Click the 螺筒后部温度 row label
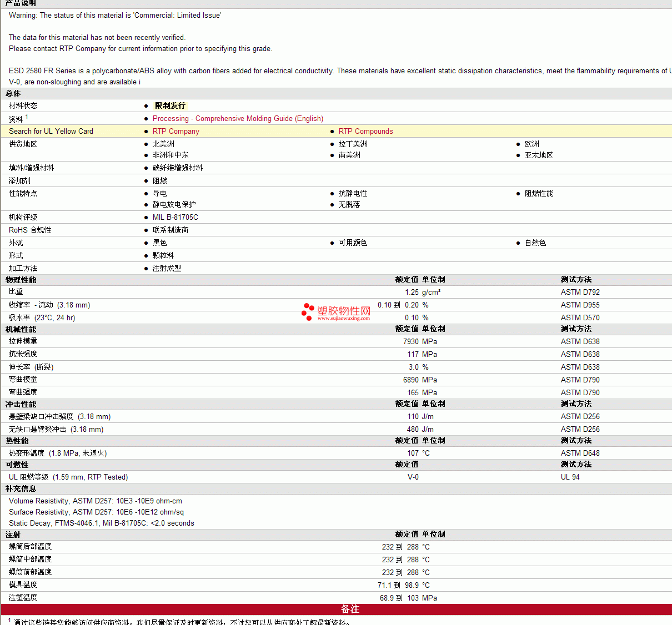 click(30, 547)
